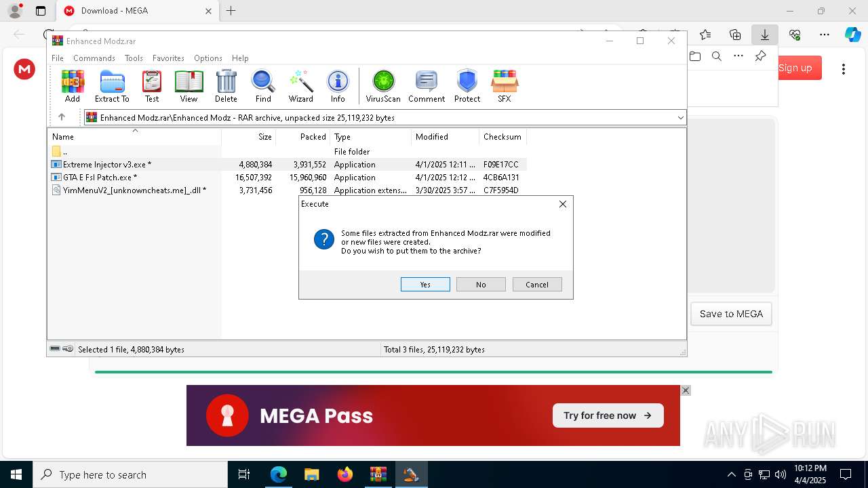Sort by the Packed column header

pos(303,137)
